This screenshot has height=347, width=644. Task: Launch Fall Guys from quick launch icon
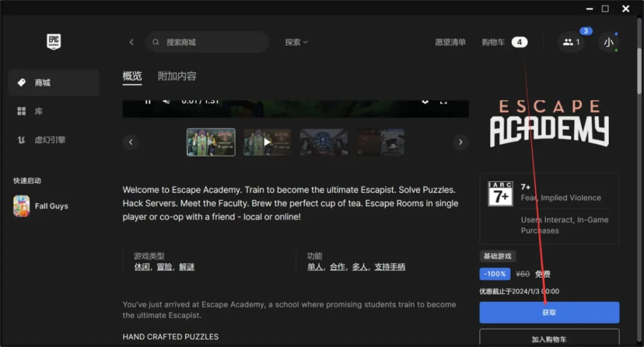21,205
